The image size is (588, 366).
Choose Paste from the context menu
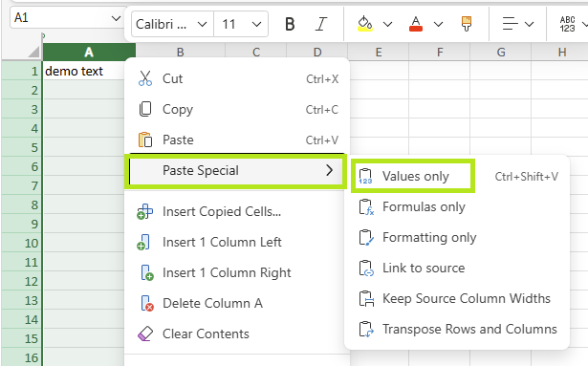(237, 140)
